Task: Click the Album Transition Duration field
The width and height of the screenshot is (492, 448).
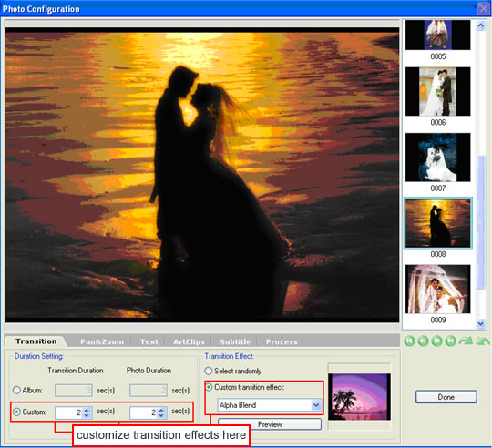Action: (74, 391)
